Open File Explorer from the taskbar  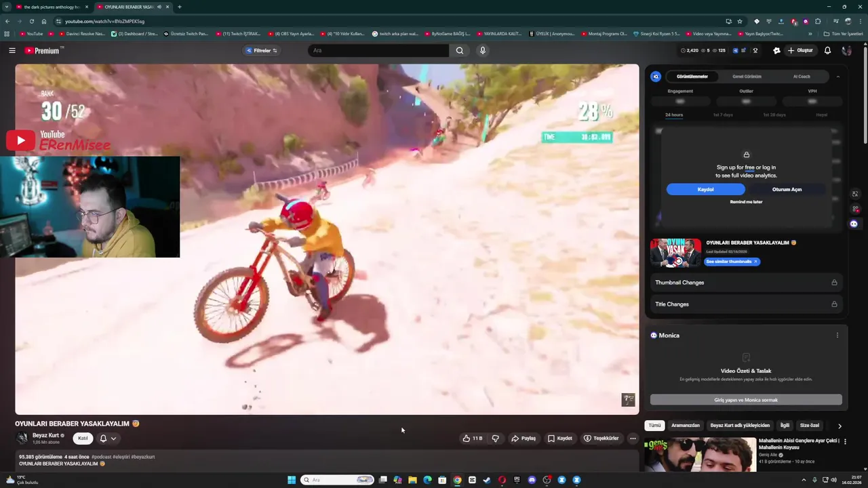pyautogui.click(x=412, y=480)
